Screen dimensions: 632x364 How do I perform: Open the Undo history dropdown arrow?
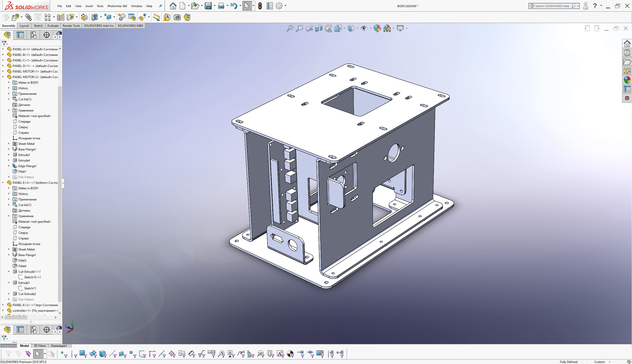240,6
